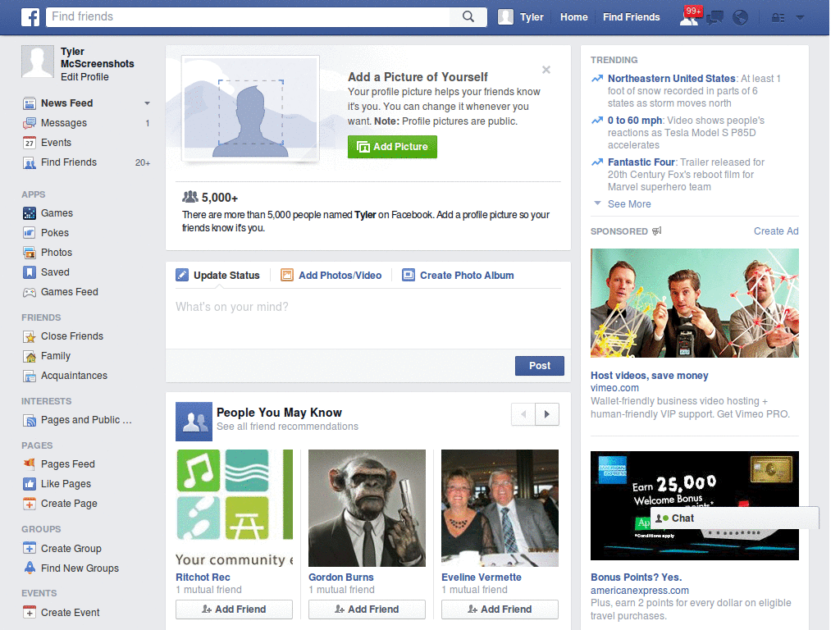Click the green Add Picture button
840x630 pixels.
[392, 147]
